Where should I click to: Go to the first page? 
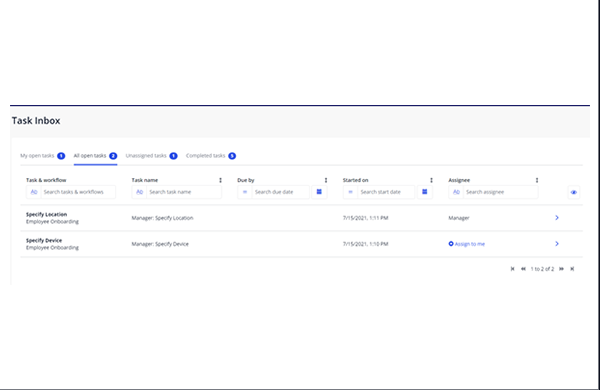coord(513,269)
